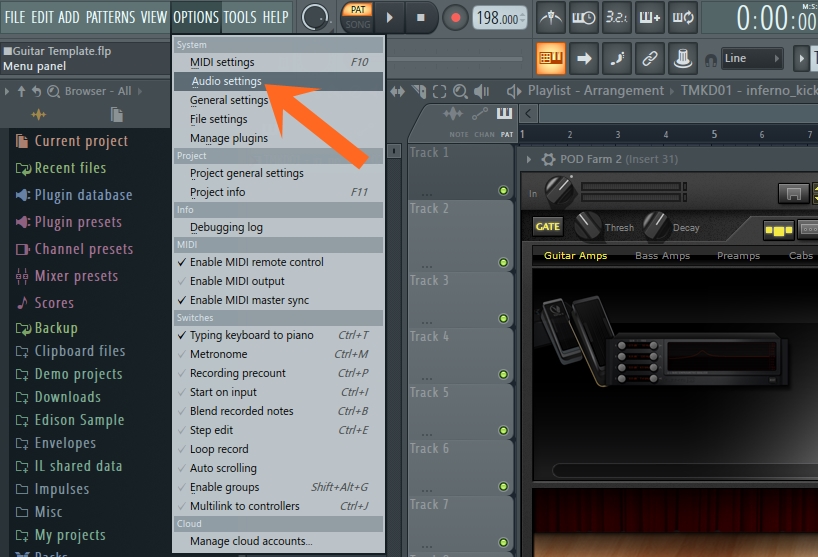Mute Track 1 using its green light
Viewport: 818px width, 557px height.
pyautogui.click(x=503, y=191)
